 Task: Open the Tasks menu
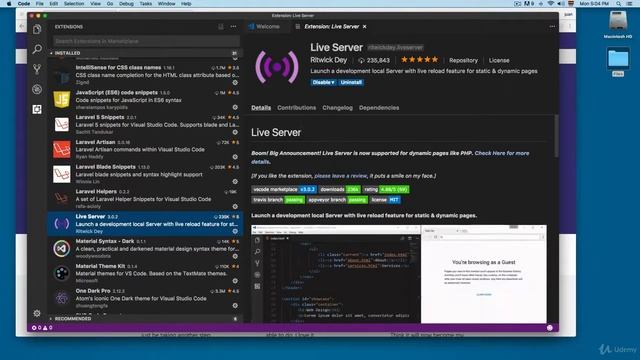click(146, 4)
